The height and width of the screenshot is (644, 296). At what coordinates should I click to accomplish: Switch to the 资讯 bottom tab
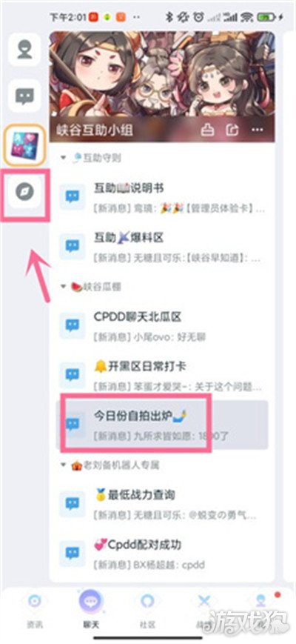pyautogui.click(x=35, y=611)
